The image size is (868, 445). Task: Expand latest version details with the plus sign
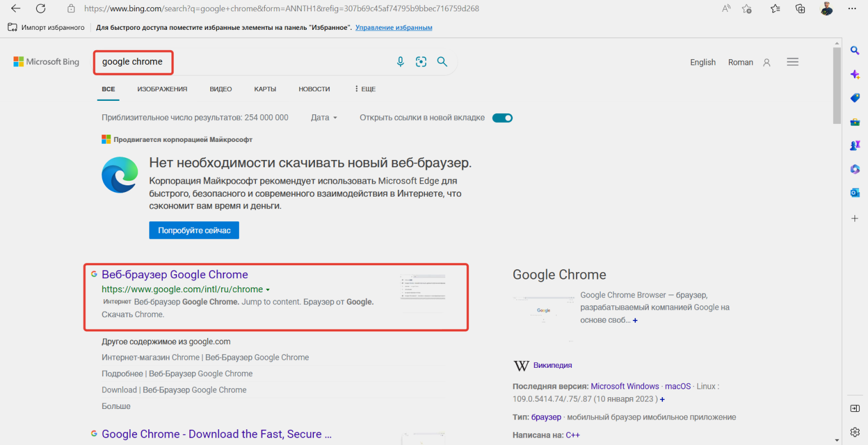(x=662, y=399)
